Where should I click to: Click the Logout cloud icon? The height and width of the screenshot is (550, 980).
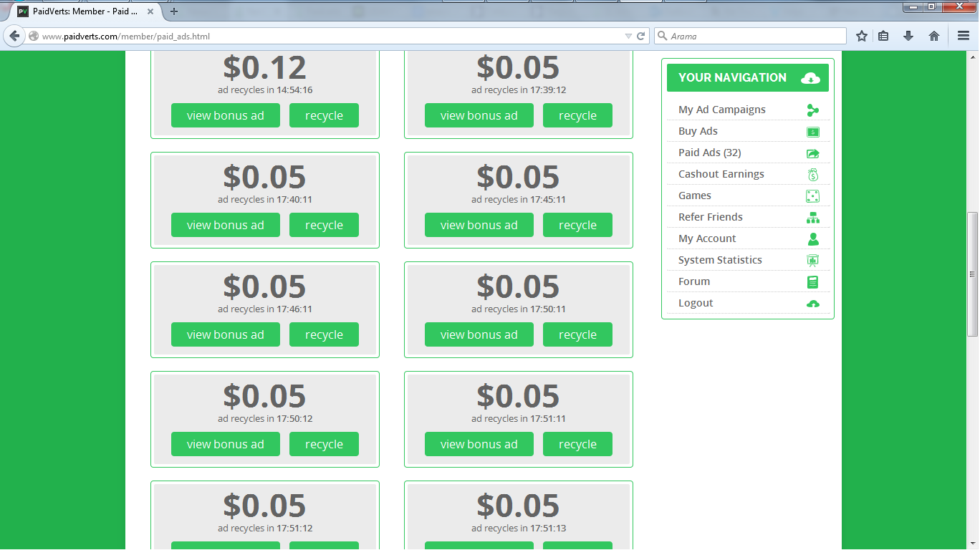(812, 304)
